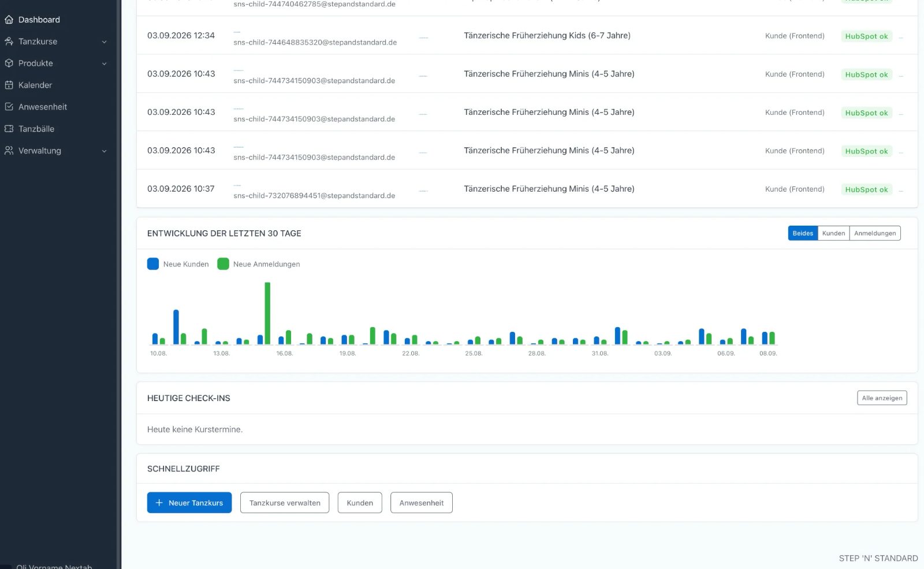Click email sns-child-744648835320@stepandstandard.de
The image size is (924, 569).
pos(315,42)
